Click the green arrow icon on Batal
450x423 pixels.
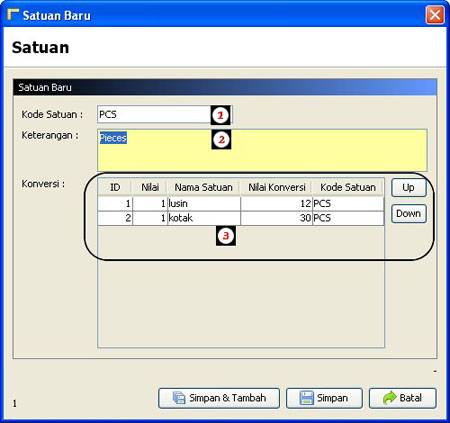(389, 398)
